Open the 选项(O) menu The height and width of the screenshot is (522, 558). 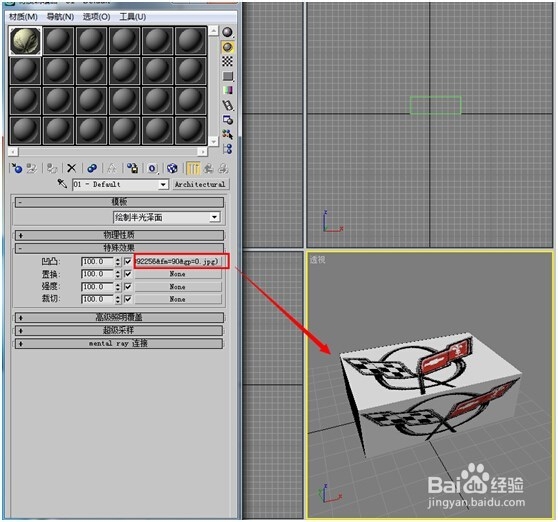click(x=96, y=17)
